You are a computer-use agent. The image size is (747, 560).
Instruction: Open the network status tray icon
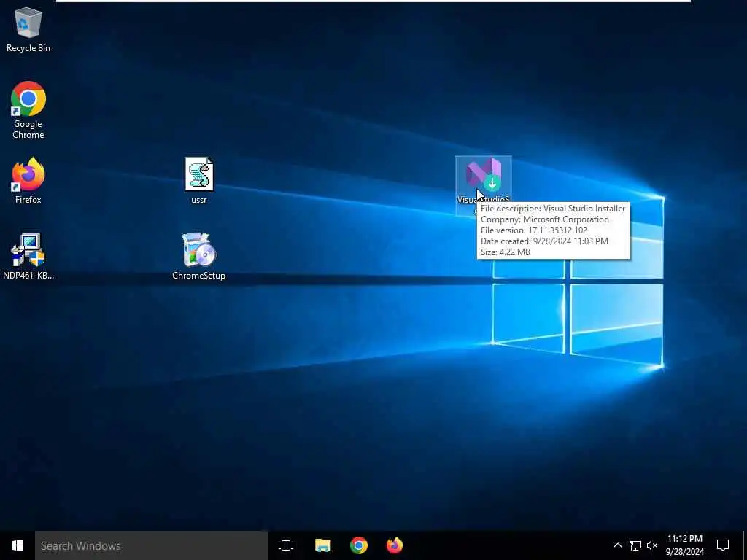(635, 545)
